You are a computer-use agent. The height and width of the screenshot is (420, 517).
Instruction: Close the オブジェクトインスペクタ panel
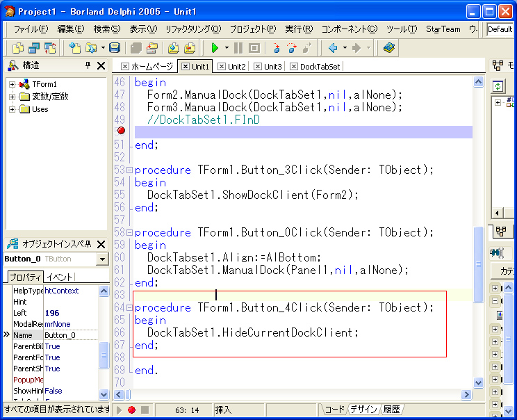point(101,245)
